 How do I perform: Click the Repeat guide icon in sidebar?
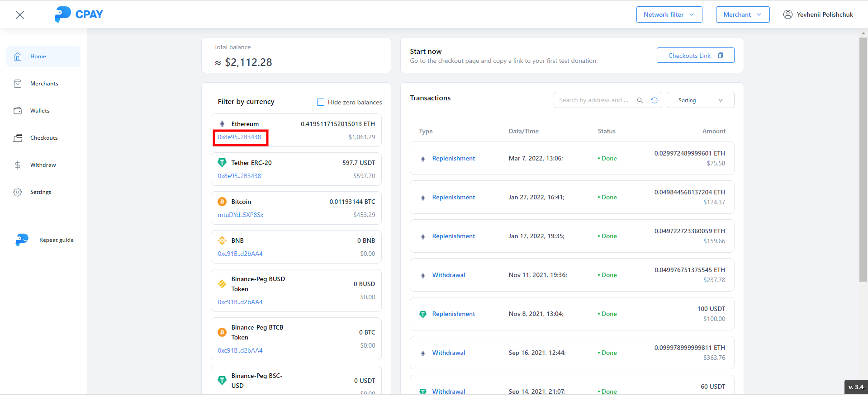coord(22,240)
